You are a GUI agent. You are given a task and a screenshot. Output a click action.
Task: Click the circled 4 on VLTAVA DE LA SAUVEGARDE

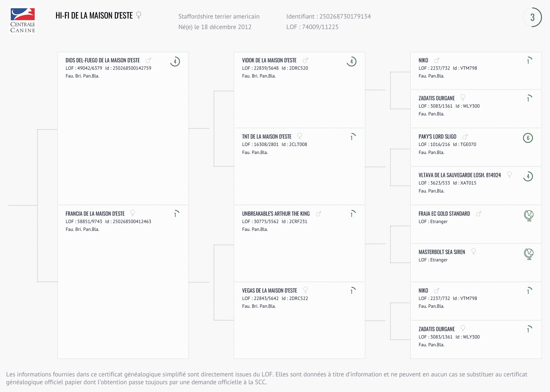(x=528, y=176)
